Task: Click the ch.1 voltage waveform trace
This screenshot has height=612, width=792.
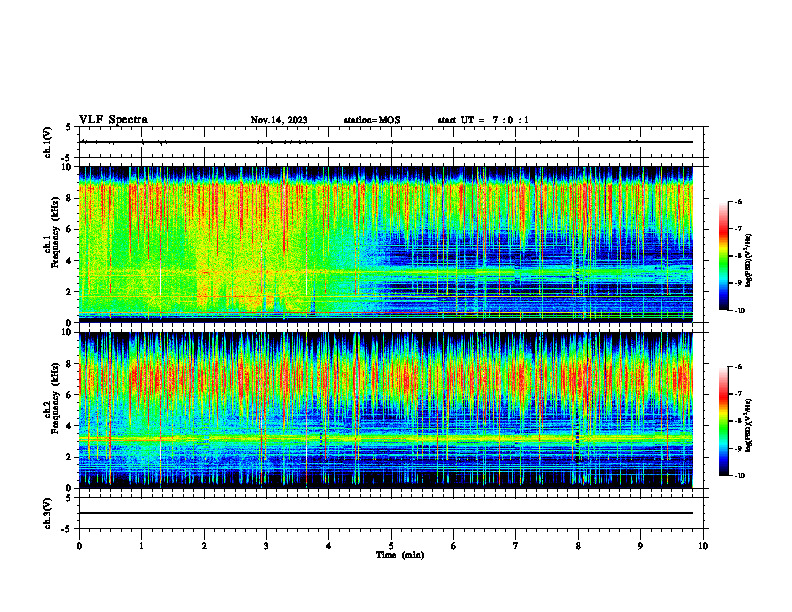Action: 386,142
